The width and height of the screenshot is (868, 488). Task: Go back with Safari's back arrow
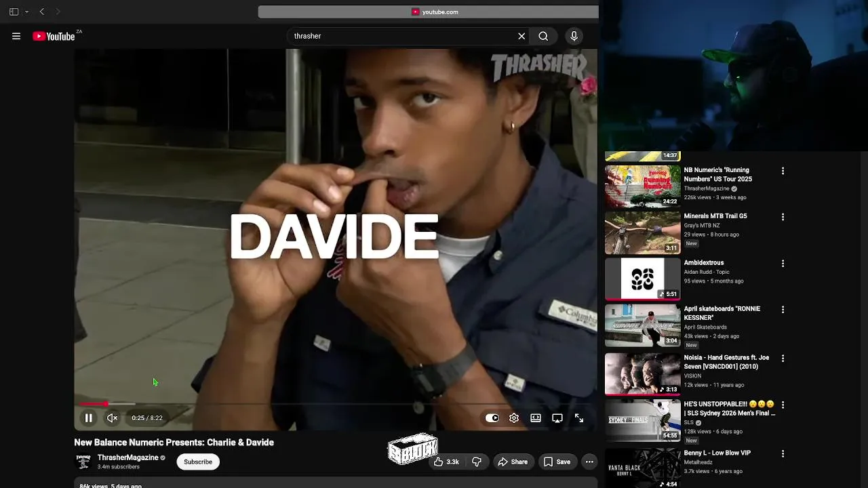click(42, 12)
